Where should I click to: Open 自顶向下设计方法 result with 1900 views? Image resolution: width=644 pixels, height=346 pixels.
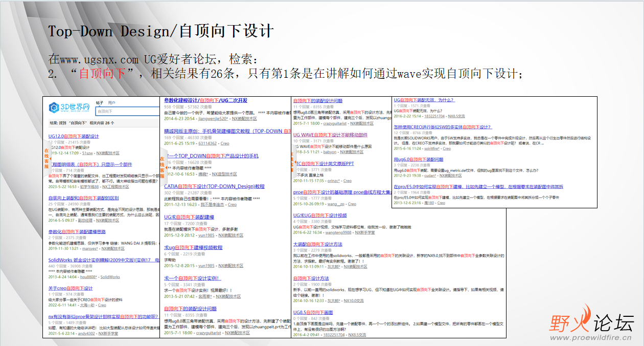coord(311,278)
